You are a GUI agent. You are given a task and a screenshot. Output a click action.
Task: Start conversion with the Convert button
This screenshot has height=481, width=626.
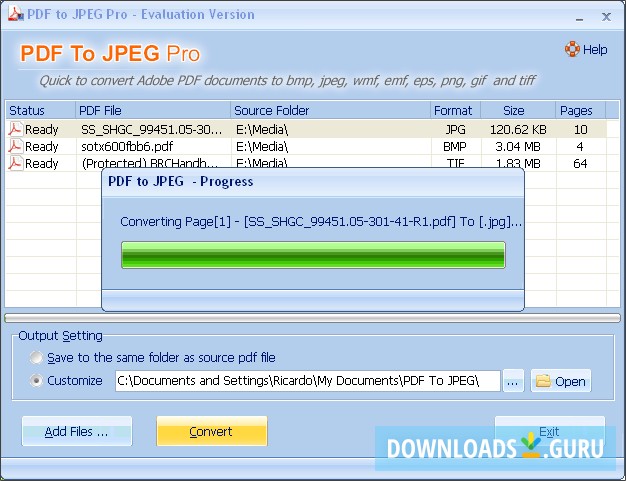pos(212,431)
